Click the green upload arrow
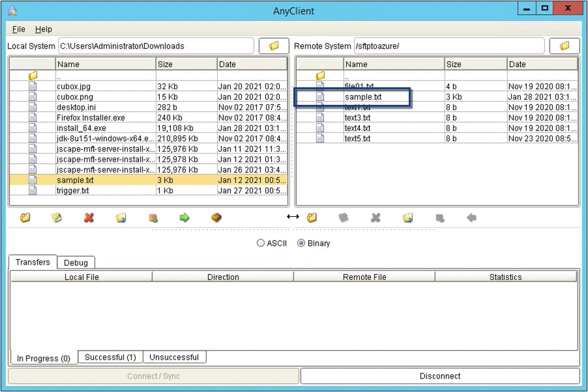This screenshot has width=588, height=392. (x=184, y=217)
